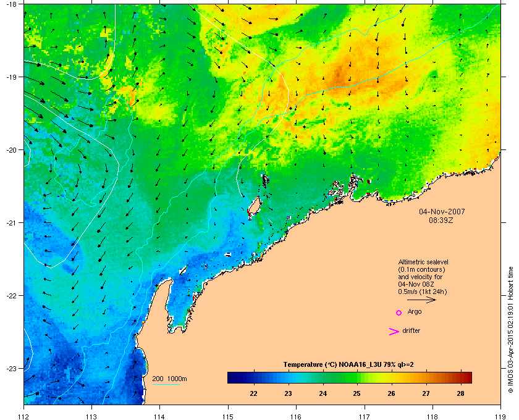
Task: Click the longitude axis label 117
Action: coord(365,416)
